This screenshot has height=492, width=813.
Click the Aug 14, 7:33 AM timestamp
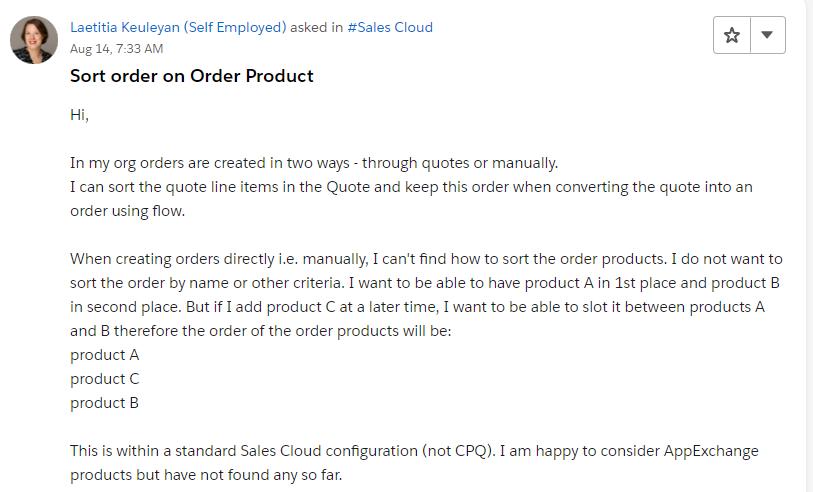click(x=116, y=48)
